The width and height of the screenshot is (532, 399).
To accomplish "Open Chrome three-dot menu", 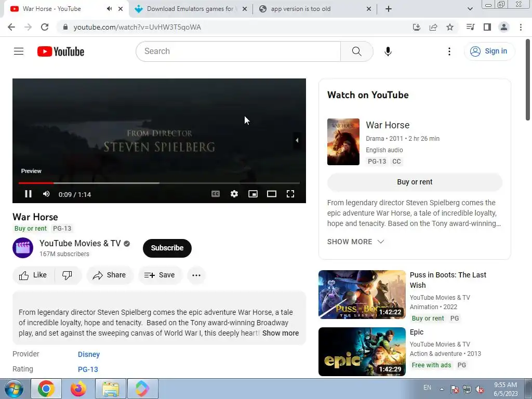I will pyautogui.click(x=521, y=27).
